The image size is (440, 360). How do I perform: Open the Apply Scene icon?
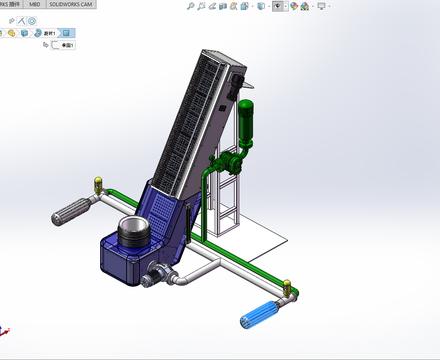(305, 6)
